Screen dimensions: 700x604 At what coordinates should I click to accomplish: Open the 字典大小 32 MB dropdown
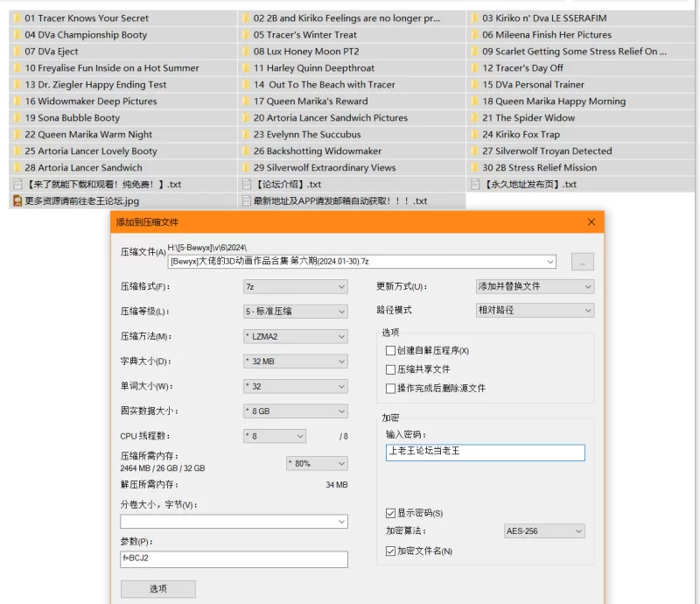(296, 362)
